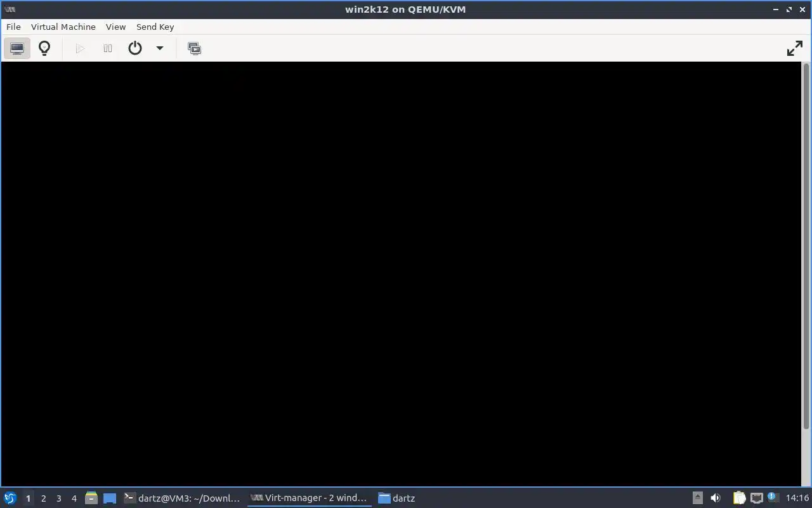This screenshot has height=508, width=812.
Task: Switch to workspace 2
Action: click(43, 498)
